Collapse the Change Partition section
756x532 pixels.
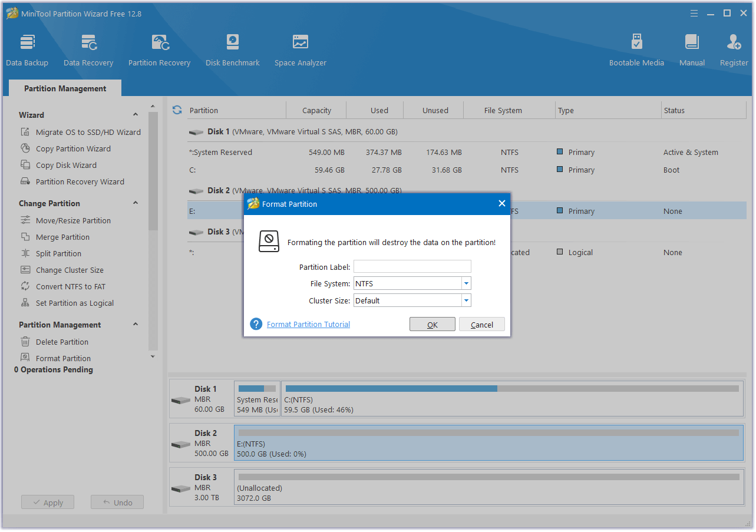[x=136, y=203]
